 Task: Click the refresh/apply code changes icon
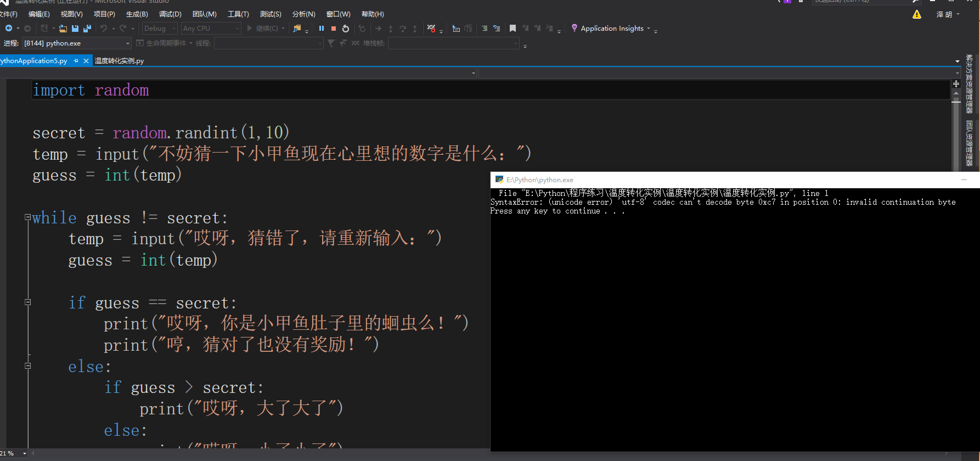(362, 29)
